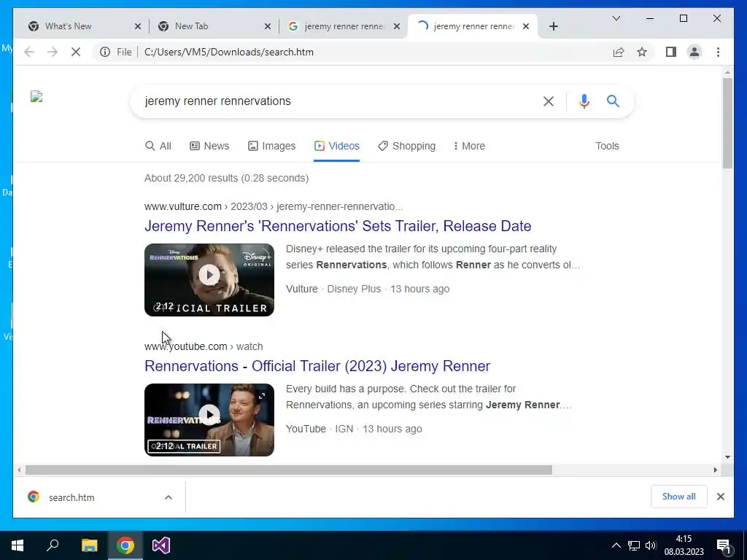747x560 pixels.
Task: Click Chrome icon in taskbar
Action: click(x=125, y=545)
